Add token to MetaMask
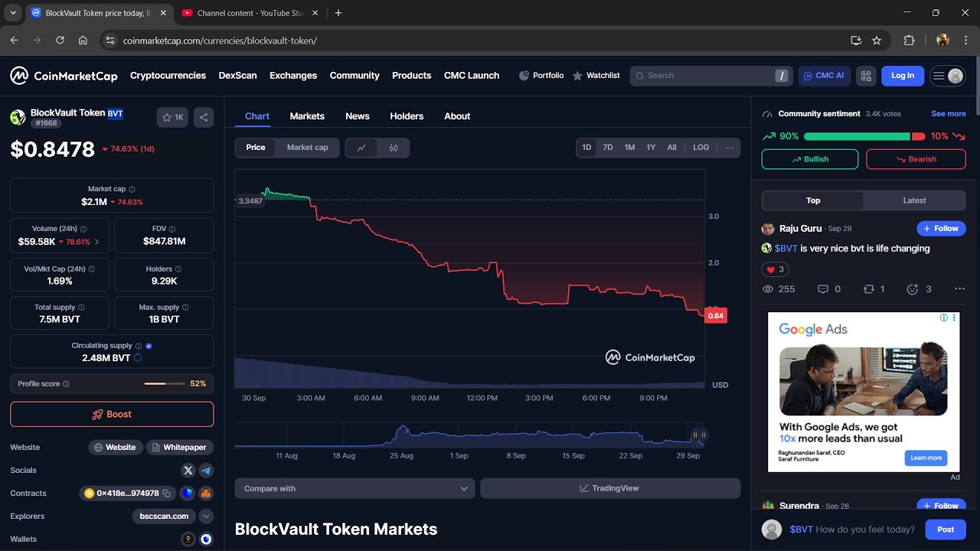980x551 pixels. tap(206, 494)
